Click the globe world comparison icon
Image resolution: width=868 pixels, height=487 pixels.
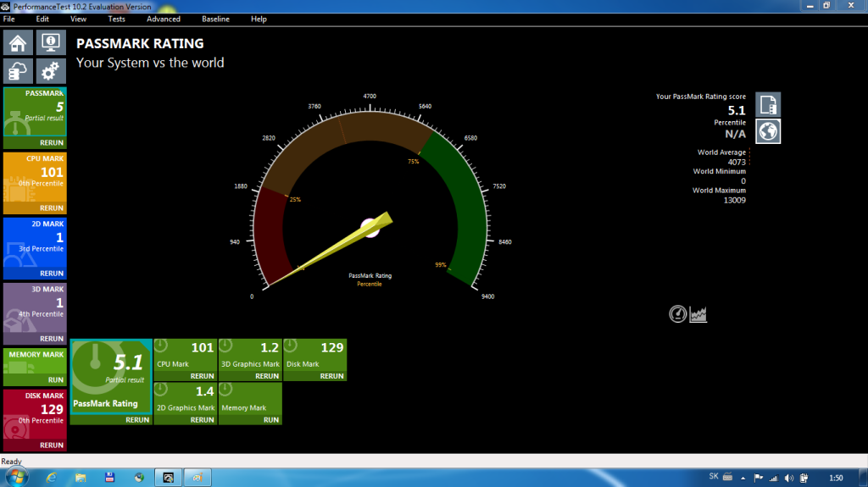(x=768, y=131)
